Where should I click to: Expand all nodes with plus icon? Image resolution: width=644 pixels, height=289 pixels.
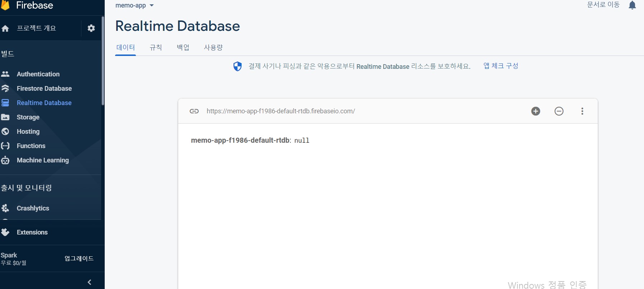tap(536, 111)
